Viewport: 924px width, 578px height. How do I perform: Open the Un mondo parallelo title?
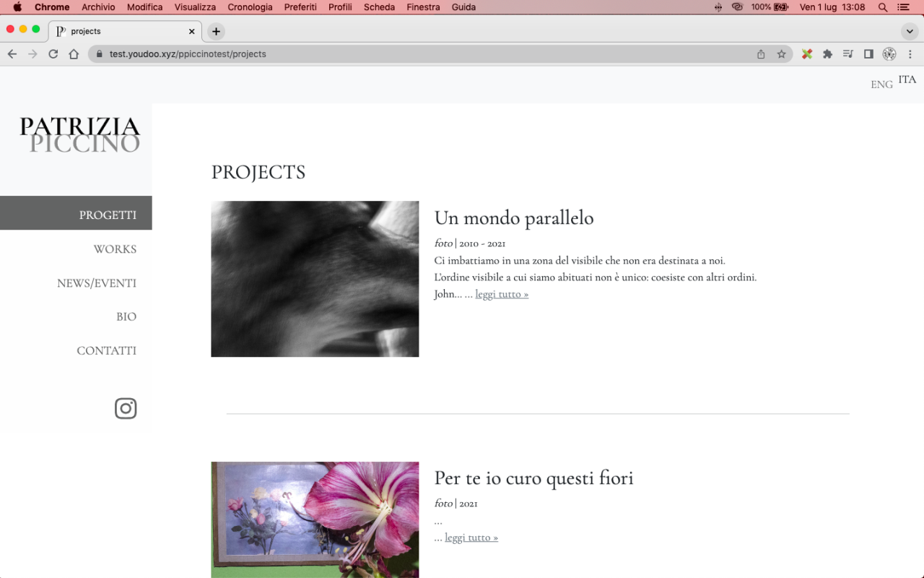pyautogui.click(x=514, y=217)
